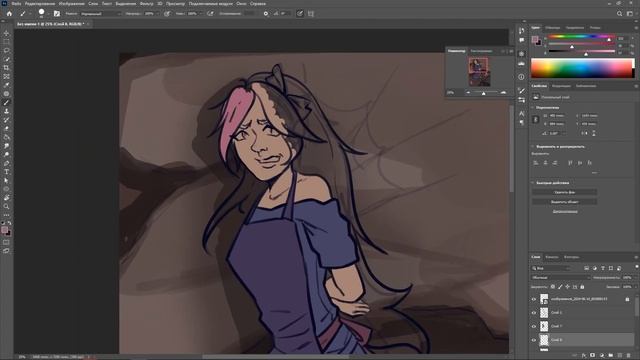Open the brush smoothing gear options
640x360 pixels.
(266, 13)
